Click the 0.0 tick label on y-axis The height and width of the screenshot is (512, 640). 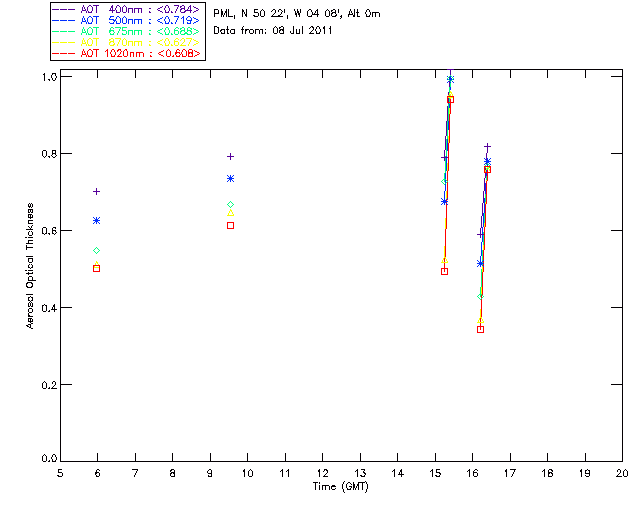point(48,459)
